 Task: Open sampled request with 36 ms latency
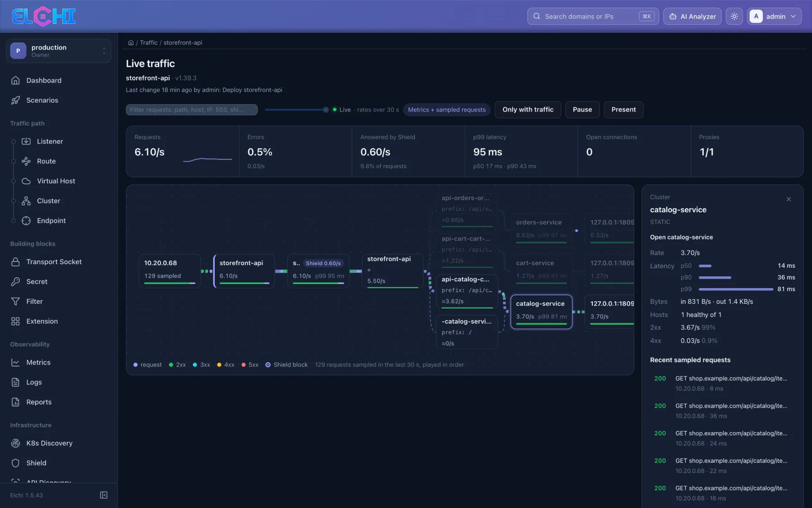point(723,411)
